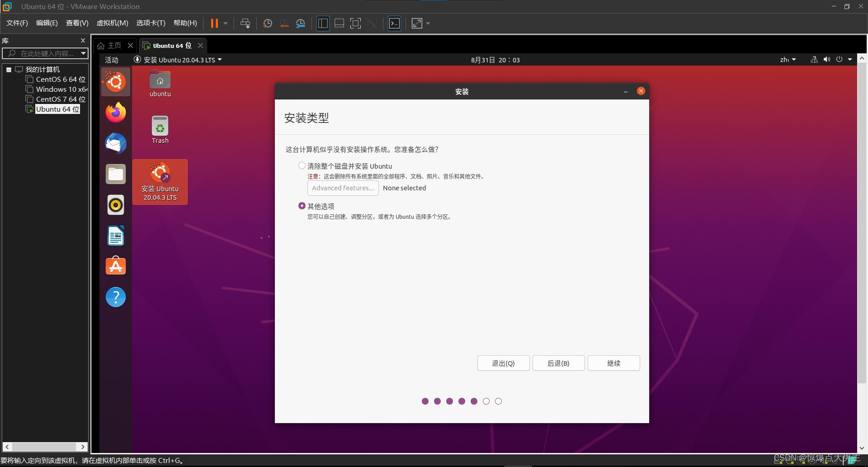Close the library panel
Screen dimensions: 868x467
(x=83, y=41)
